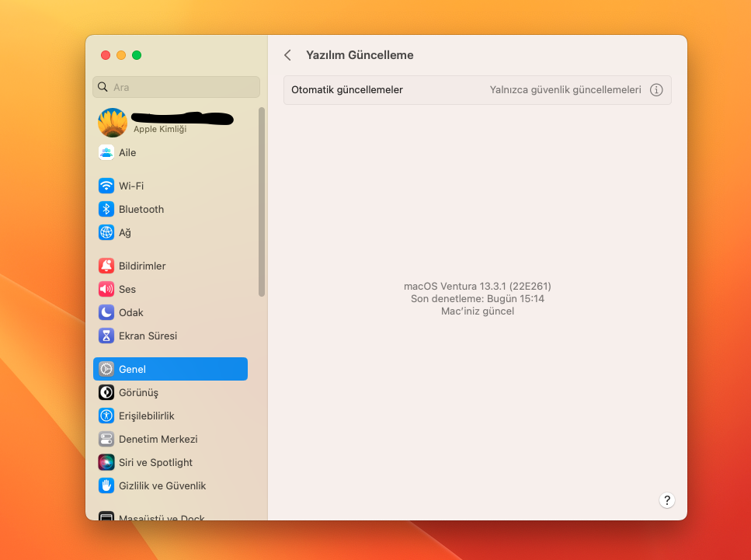
Task: Click the Siri ve Spotlight icon
Action: [x=106, y=462]
